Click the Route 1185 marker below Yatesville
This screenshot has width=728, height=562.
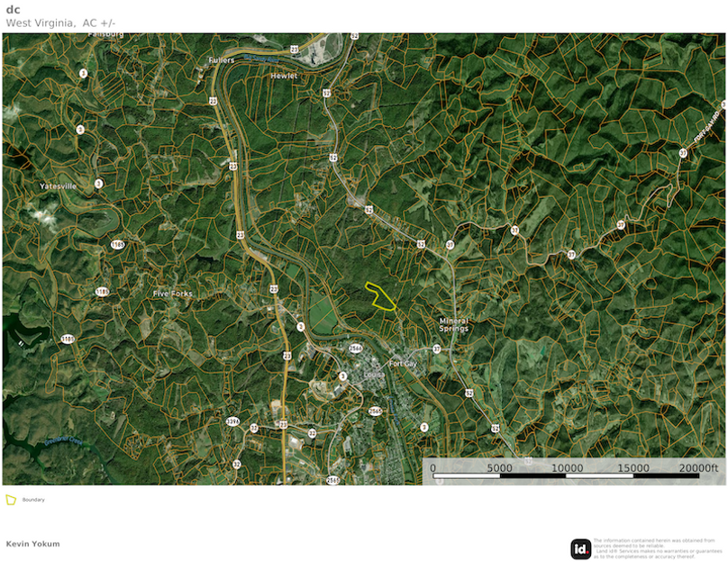[x=116, y=243]
